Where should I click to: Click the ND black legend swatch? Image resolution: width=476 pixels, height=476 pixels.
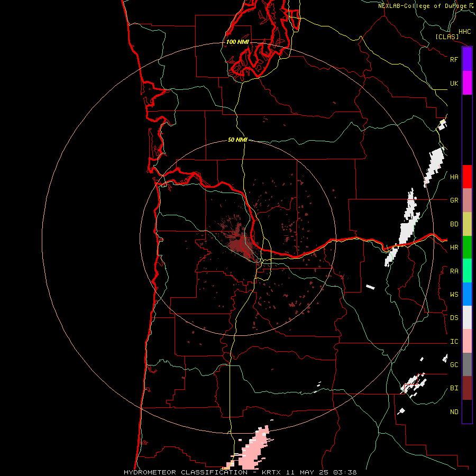467,411
